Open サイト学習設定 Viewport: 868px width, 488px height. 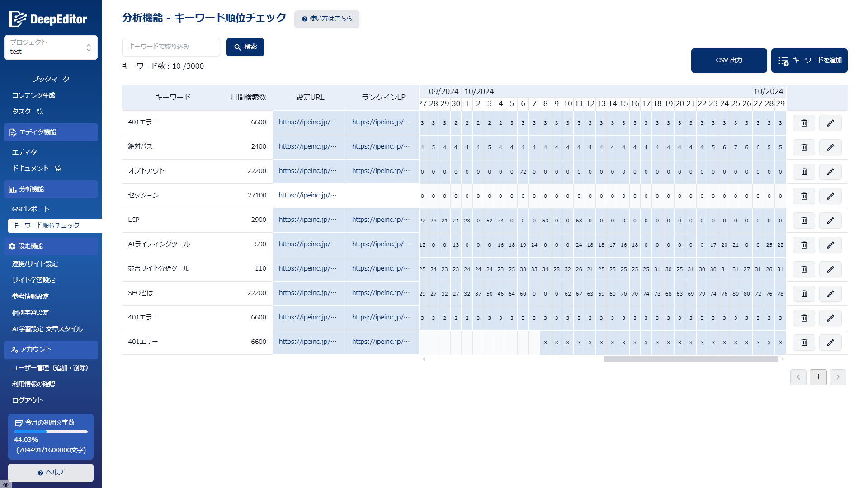click(33, 280)
